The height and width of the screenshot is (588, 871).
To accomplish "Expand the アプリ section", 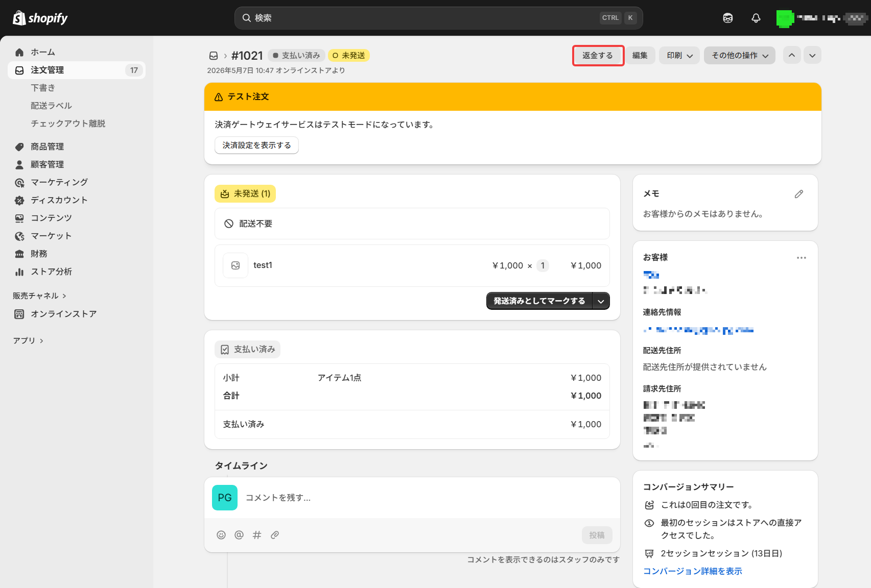I will pos(28,340).
